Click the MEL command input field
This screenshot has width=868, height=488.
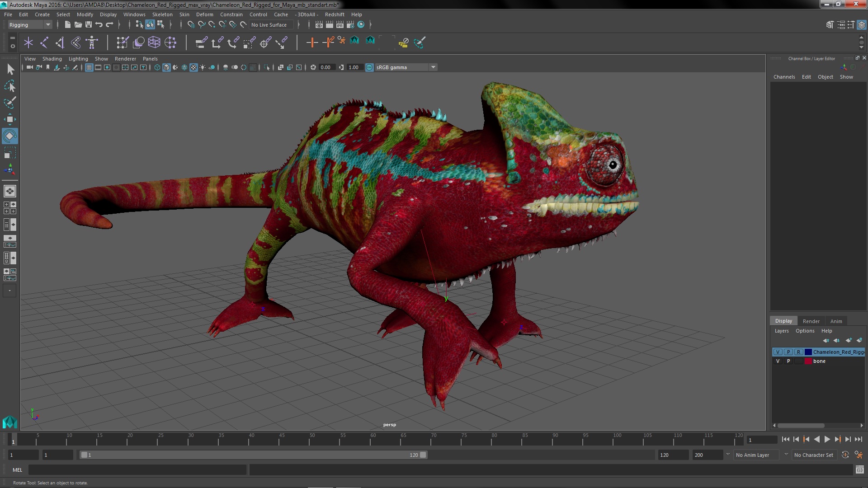(x=137, y=470)
